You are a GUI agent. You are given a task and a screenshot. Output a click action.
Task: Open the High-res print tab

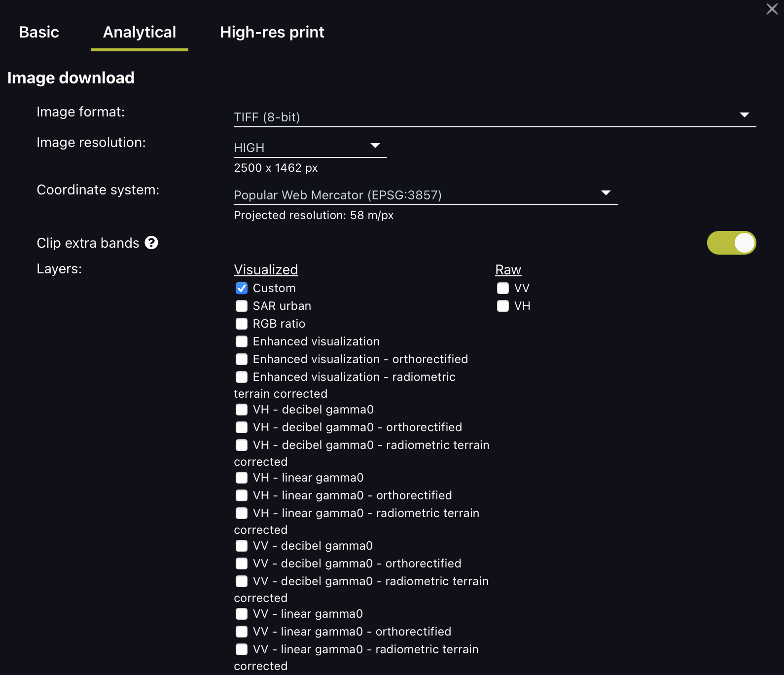[272, 32]
